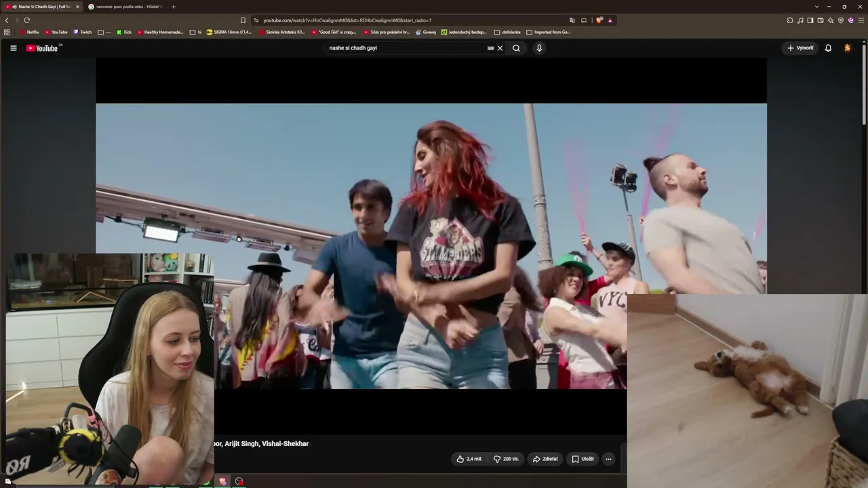
Task: Toggle the browser sidebar panel
Action: tap(810, 20)
